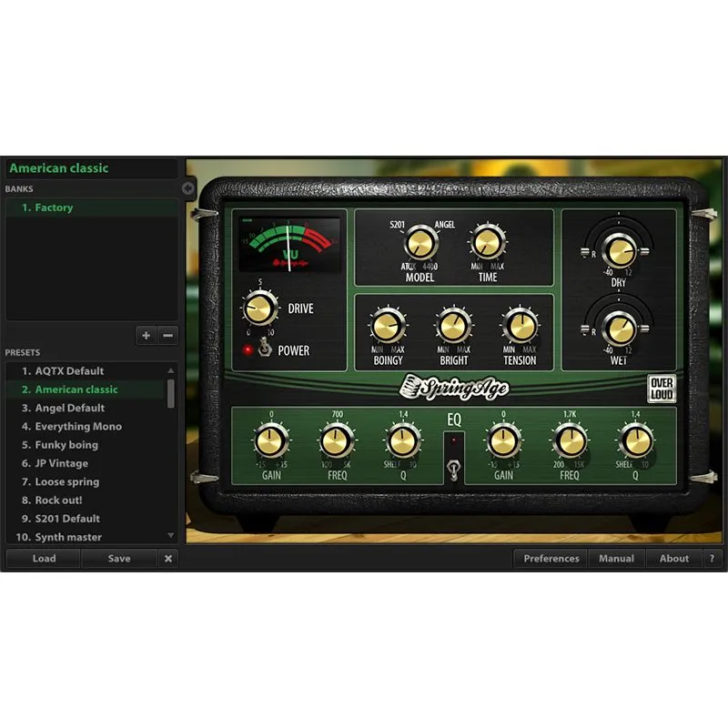Click the left link icon of WET knob

pos(585,329)
